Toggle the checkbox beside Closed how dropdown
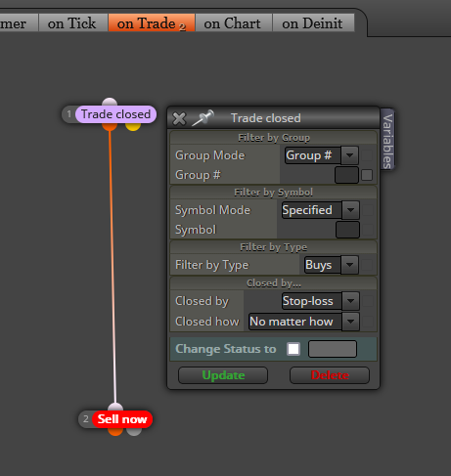The image size is (451, 476). click(x=368, y=322)
